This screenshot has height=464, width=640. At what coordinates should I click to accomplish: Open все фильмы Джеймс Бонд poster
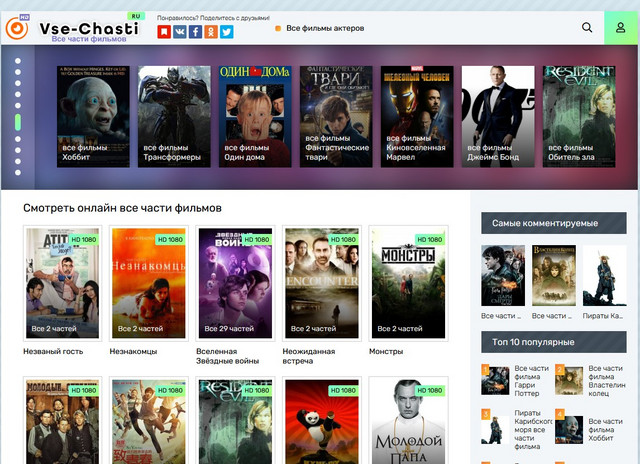(x=498, y=117)
